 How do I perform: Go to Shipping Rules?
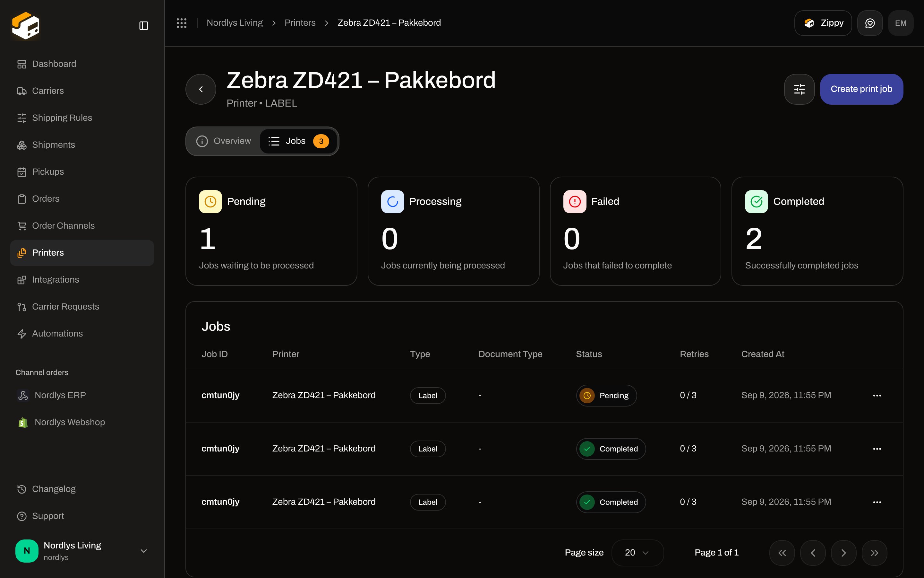pos(82,118)
